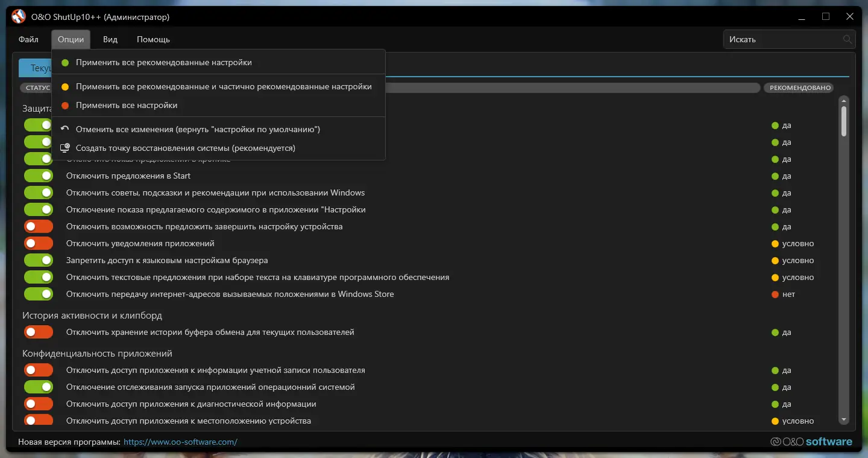868x458 pixels.
Task: Switch on доступ к местоположению устройства toggle
Action: pos(39,421)
